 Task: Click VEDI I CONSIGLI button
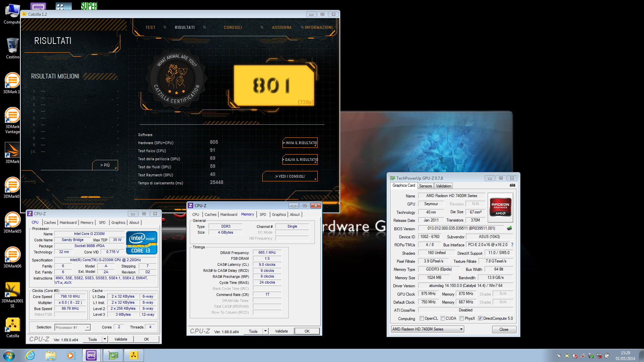coord(290,176)
